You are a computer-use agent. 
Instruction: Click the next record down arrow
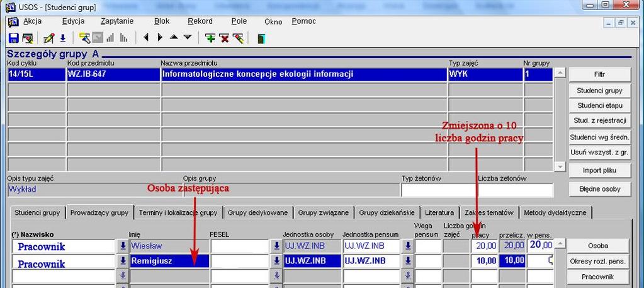click(x=188, y=37)
